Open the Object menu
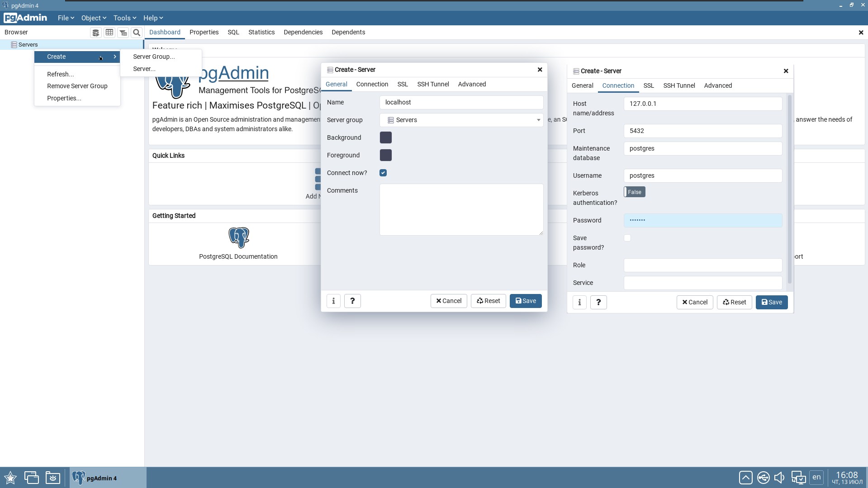 94,18
